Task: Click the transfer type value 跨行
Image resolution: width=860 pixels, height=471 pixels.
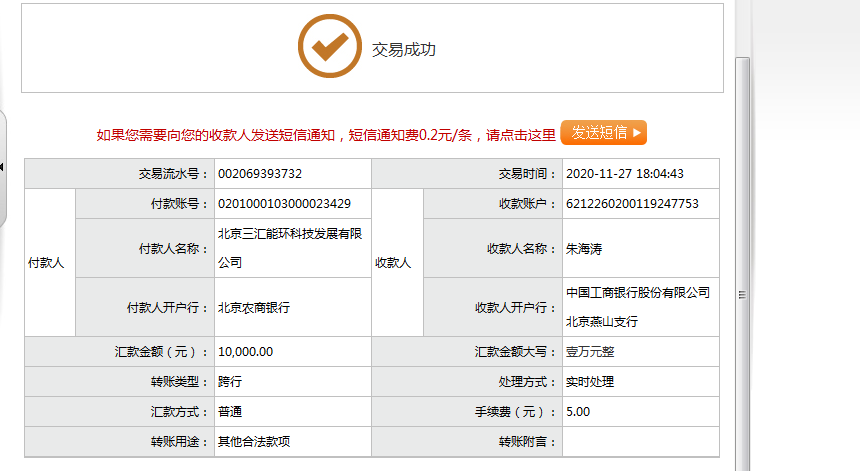Action: coord(230,382)
